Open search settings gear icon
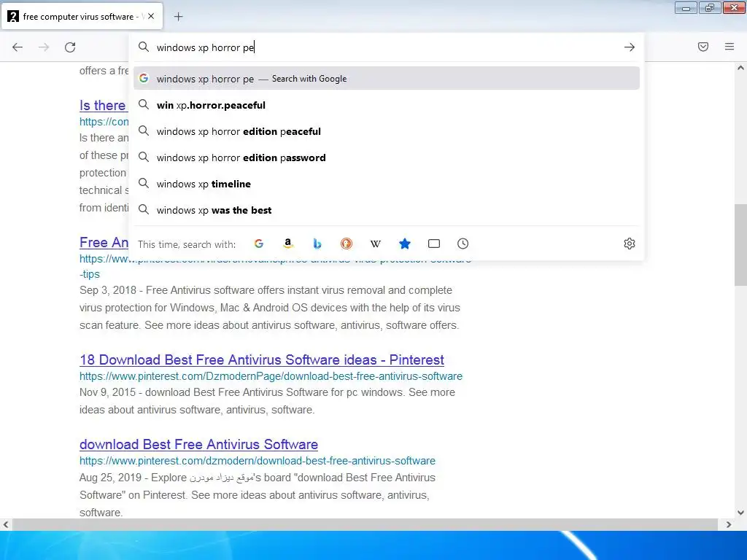This screenshot has width=747, height=560. click(x=630, y=244)
